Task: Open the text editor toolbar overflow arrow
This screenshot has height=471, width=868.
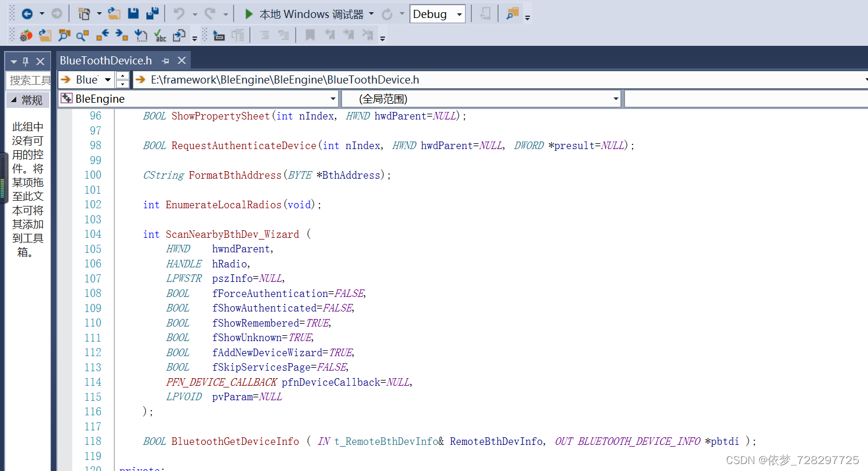Action: coord(382,39)
